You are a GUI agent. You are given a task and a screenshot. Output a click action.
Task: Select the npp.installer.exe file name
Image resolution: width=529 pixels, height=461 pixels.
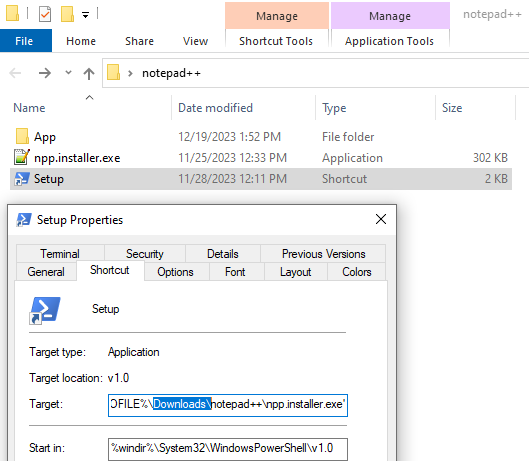click(77, 158)
